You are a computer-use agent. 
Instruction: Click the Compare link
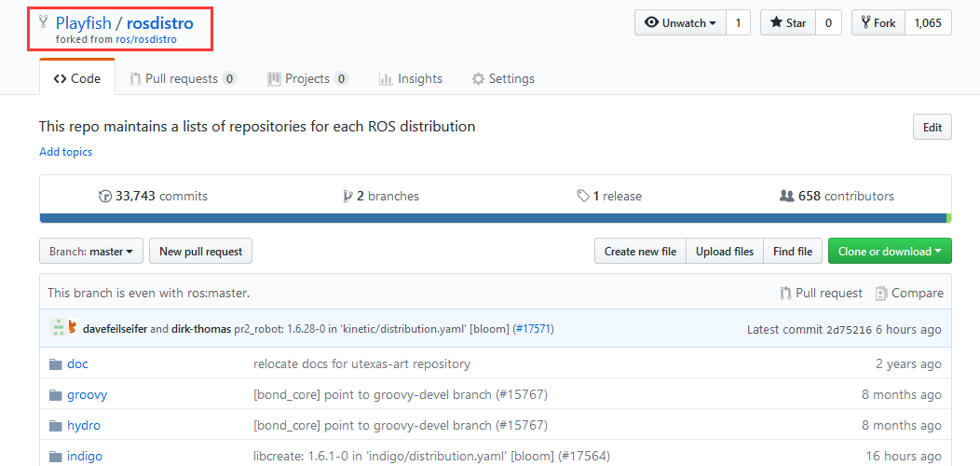pos(909,293)
